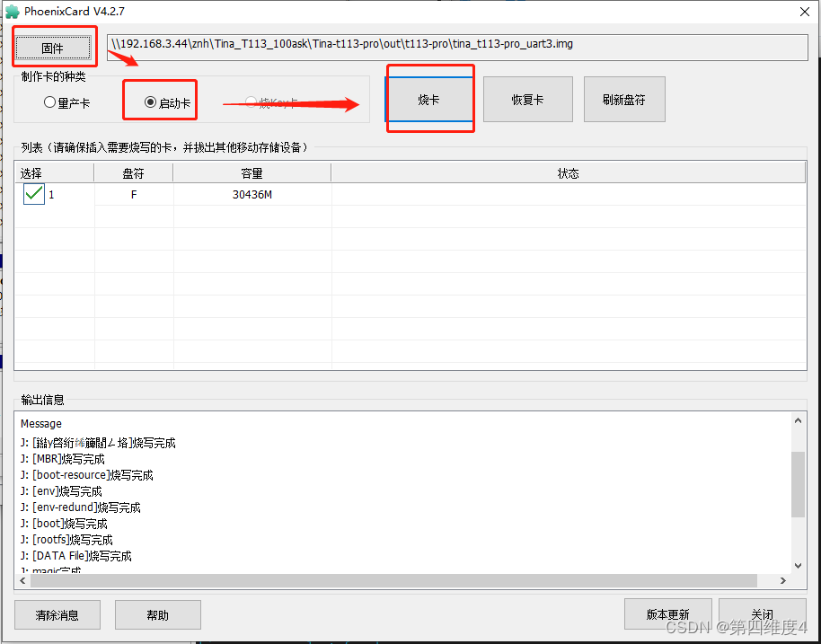Click the 帮助 help button

(x=157, y=614)
